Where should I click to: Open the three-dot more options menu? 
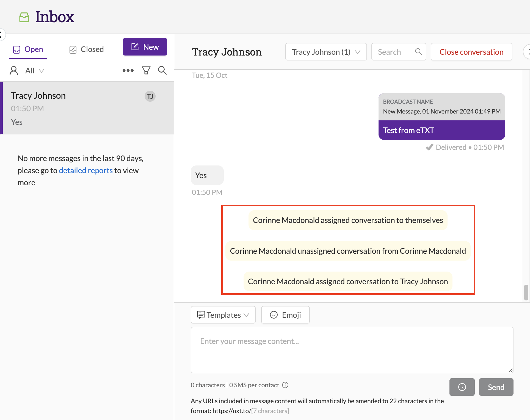pyautogui.click(x=128, y=70)
